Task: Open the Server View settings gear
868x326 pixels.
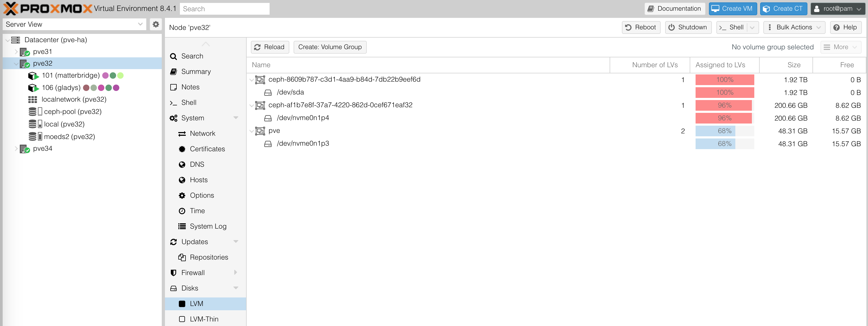Action: click(x=156, y=24)
